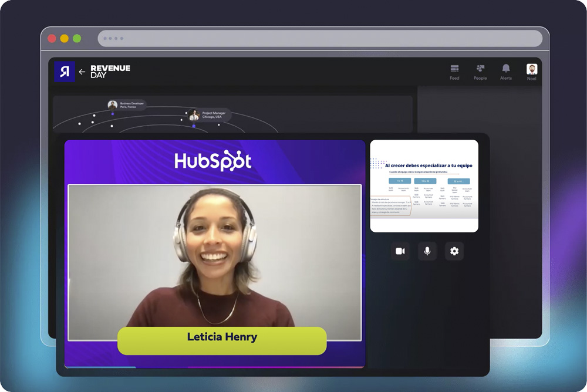Viewport: 587px width, 392px height.
Task: Click the Leticia Henry name banner
Action: tap(222, 341)
